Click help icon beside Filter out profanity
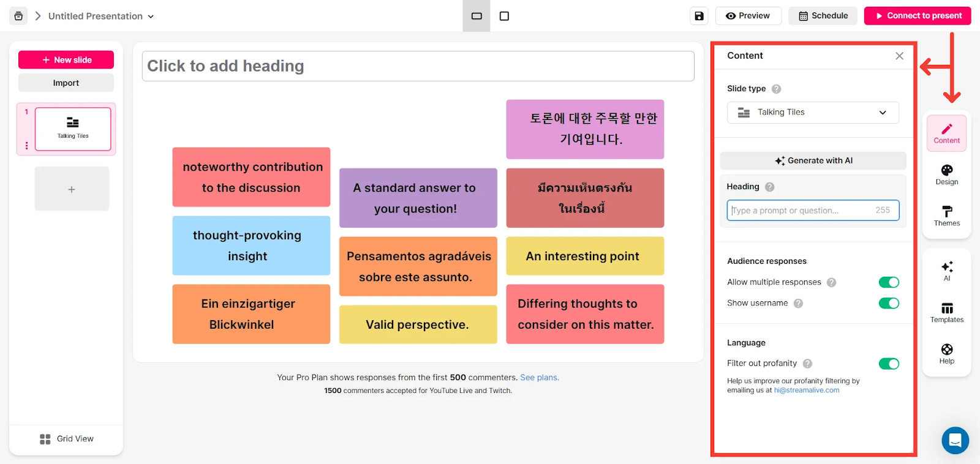Viewport: 980px width, 464px height. pos(807,364)
